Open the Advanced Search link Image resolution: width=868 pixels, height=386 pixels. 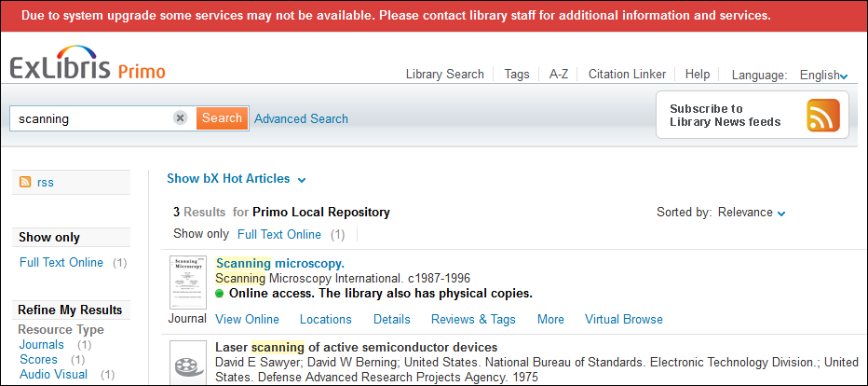point(301,118)
